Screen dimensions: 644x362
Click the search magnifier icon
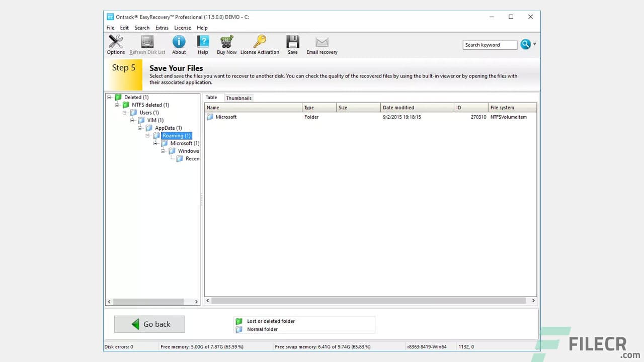click(525, 44)
